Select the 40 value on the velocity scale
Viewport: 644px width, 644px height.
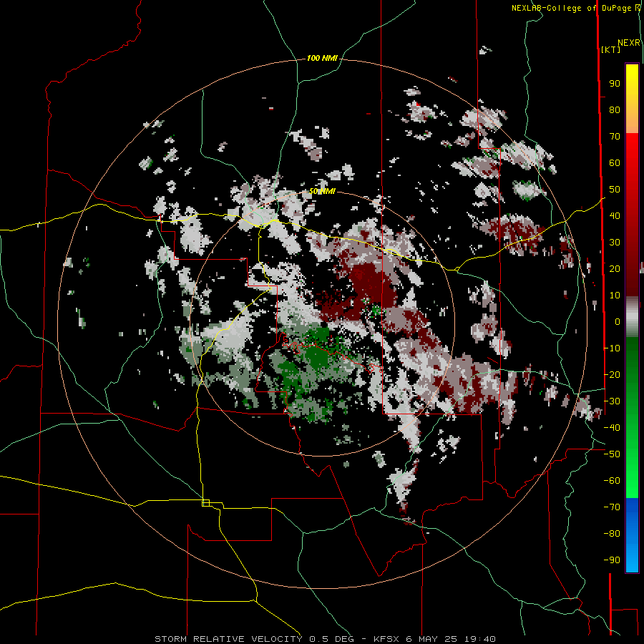pos(615,215)
